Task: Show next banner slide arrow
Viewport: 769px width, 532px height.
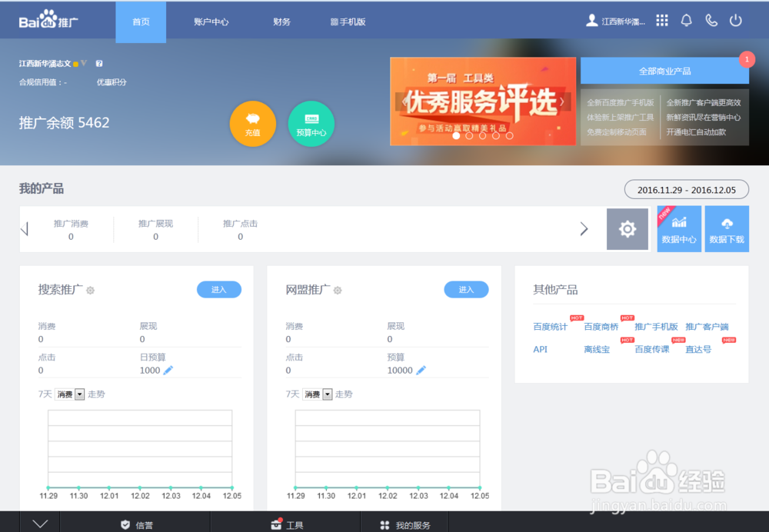Action: pyautogui.click(x=562, y=102)
